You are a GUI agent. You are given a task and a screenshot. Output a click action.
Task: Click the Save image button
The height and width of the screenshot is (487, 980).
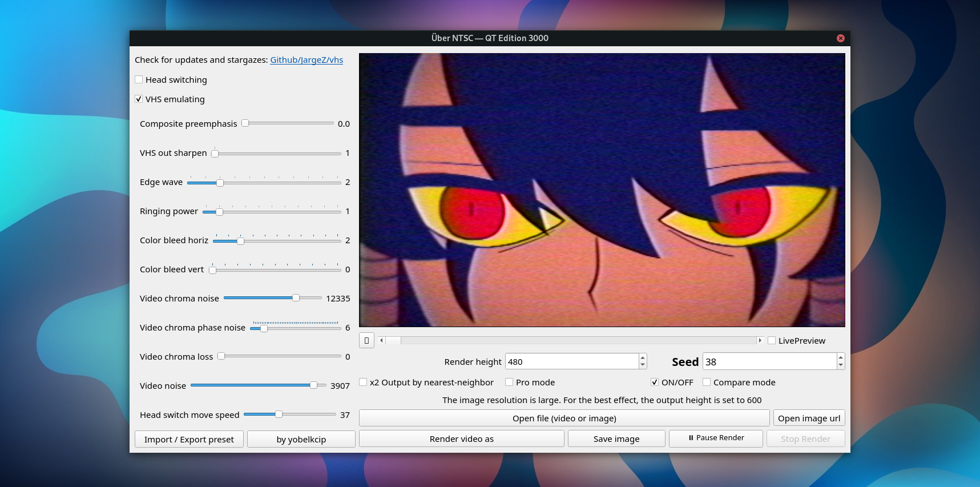point(616,438)
